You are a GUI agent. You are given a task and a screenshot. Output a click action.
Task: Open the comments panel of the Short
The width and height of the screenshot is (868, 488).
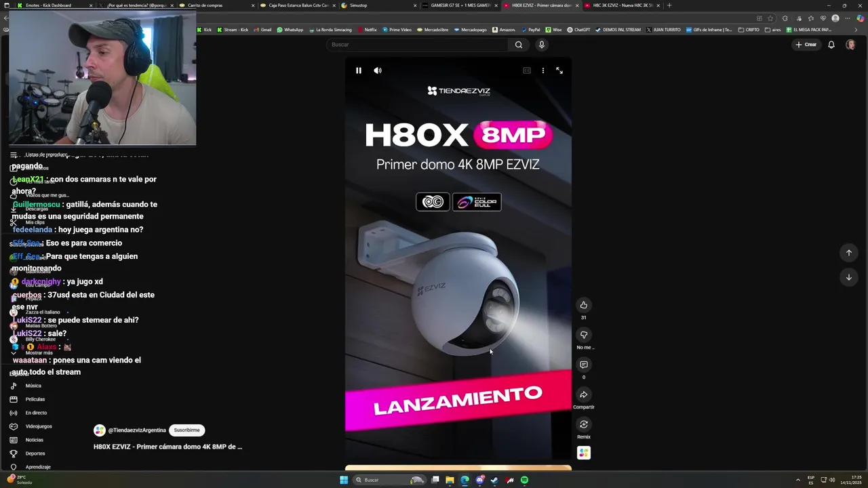583,365
